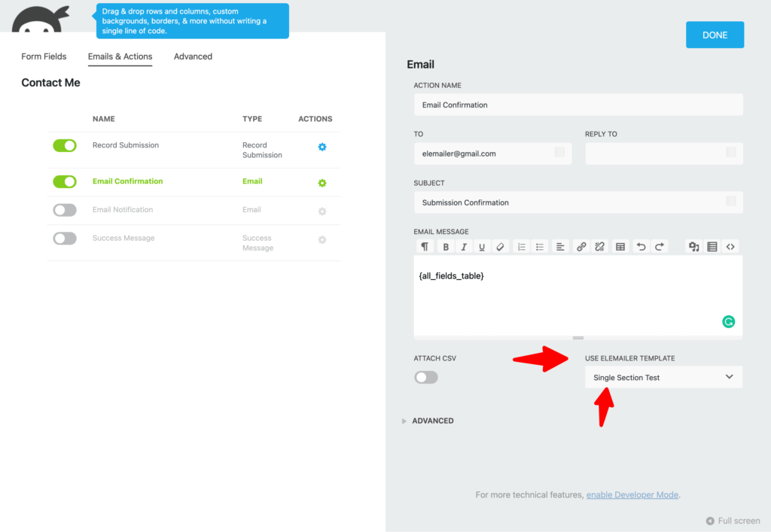This screenshot has height=532, width=771.
Task: Open the Advanced tab
Action: coord(193,56)
